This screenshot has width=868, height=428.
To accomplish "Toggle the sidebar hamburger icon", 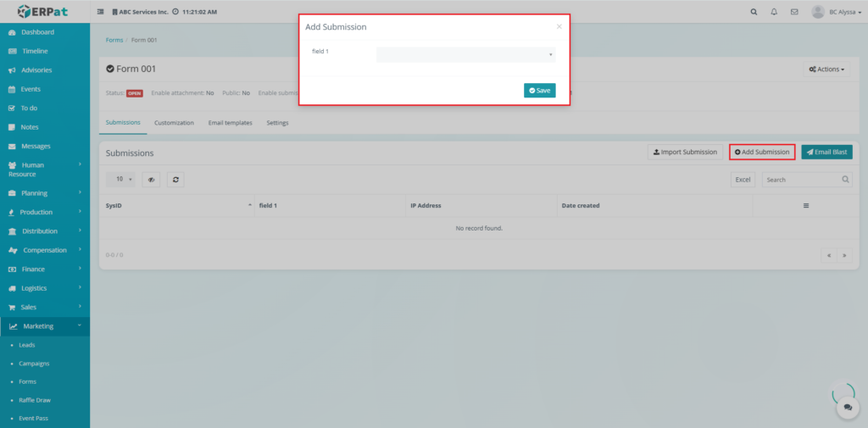I will [x=101, y=12].
